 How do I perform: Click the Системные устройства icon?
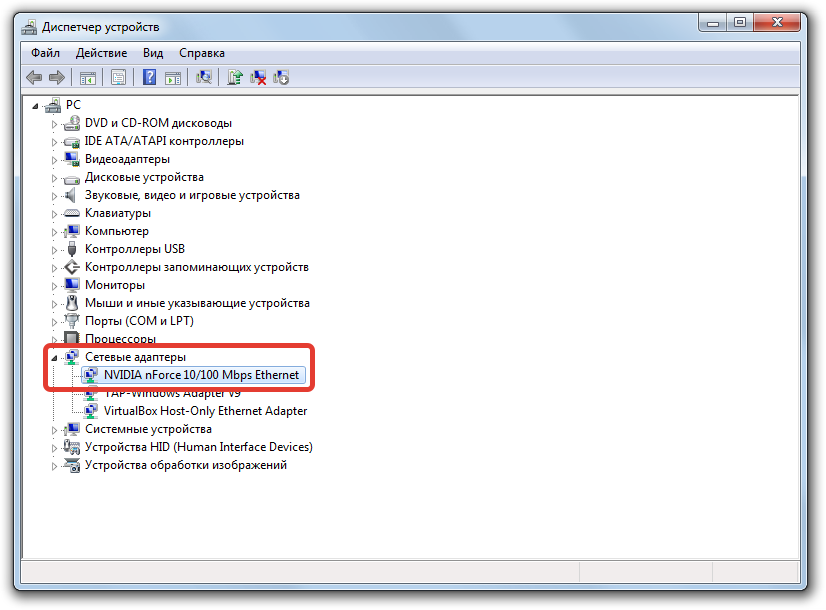click(72, 429)
